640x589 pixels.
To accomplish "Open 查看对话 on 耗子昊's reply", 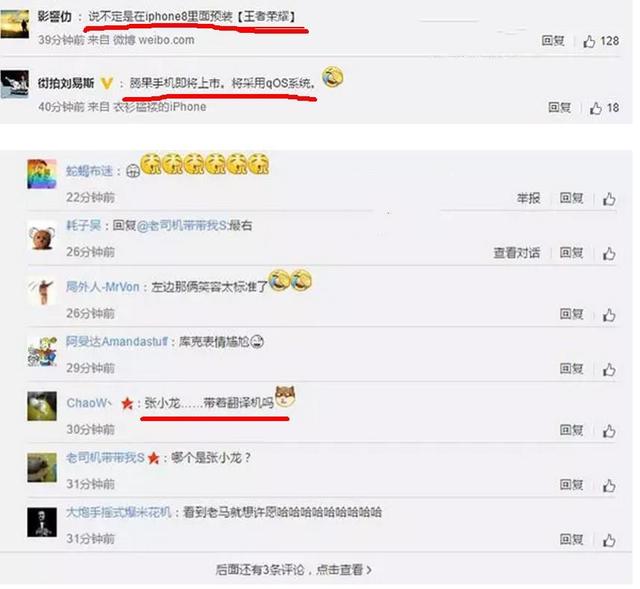I will pos(517,253).
